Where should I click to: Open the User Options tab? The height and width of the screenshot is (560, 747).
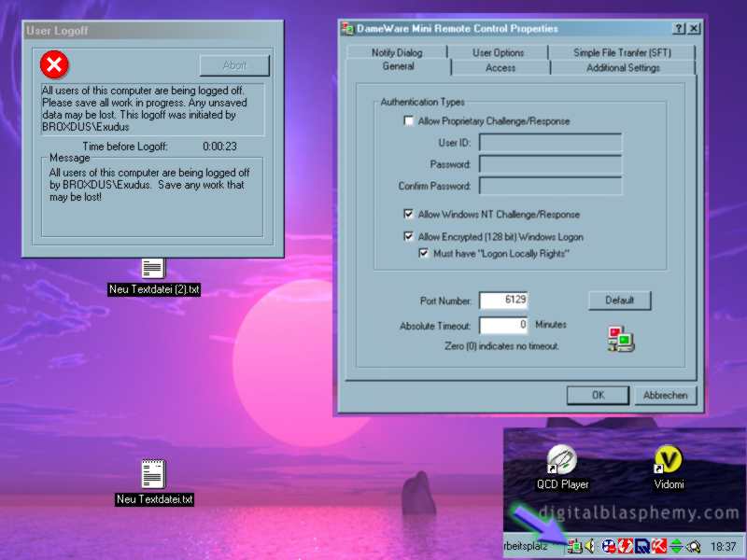(x=498, y=52)
